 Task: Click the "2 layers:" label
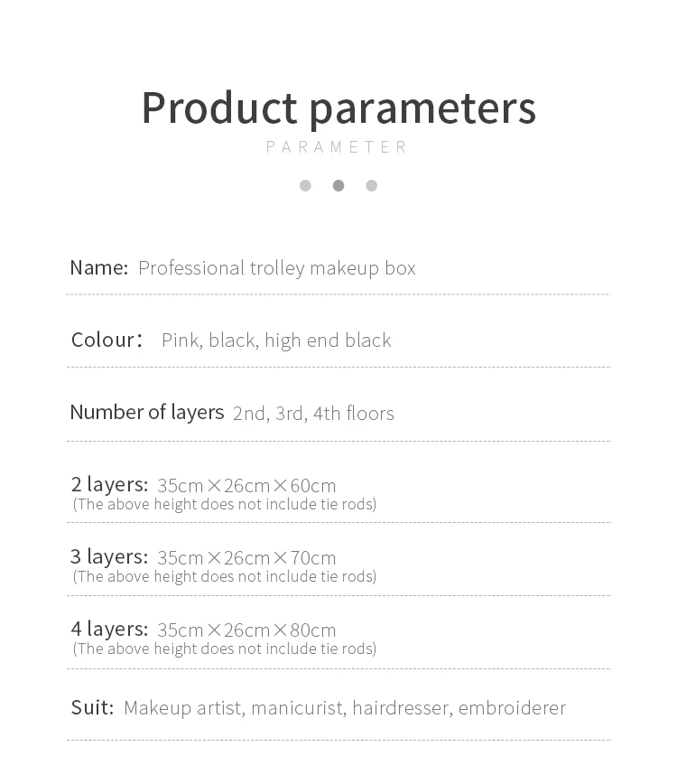click(109, 484)
